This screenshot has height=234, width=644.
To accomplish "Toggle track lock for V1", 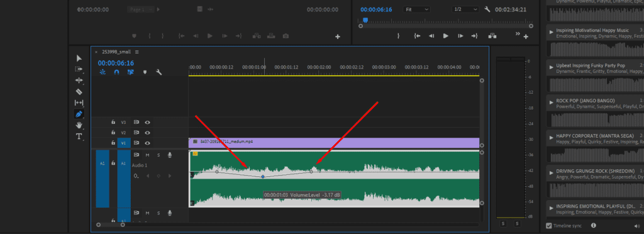I will pyautogui.click(x=113, y=143).
